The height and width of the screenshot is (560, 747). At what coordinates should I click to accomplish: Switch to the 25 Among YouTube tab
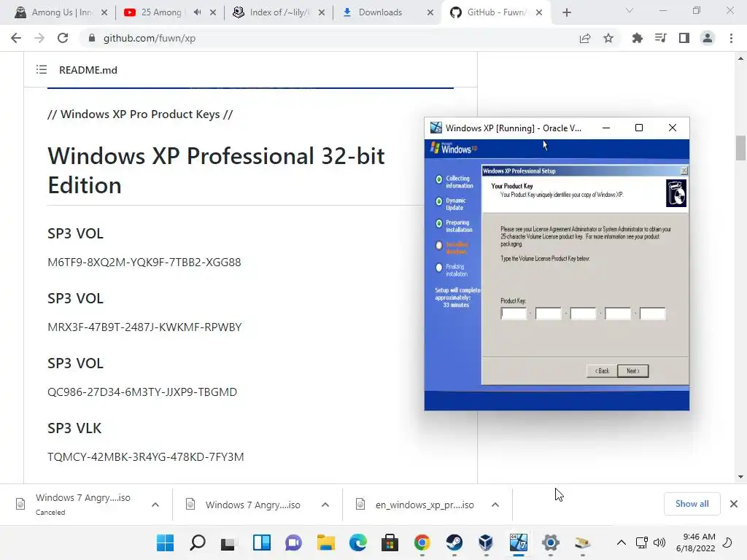click(x=161, y=12)
